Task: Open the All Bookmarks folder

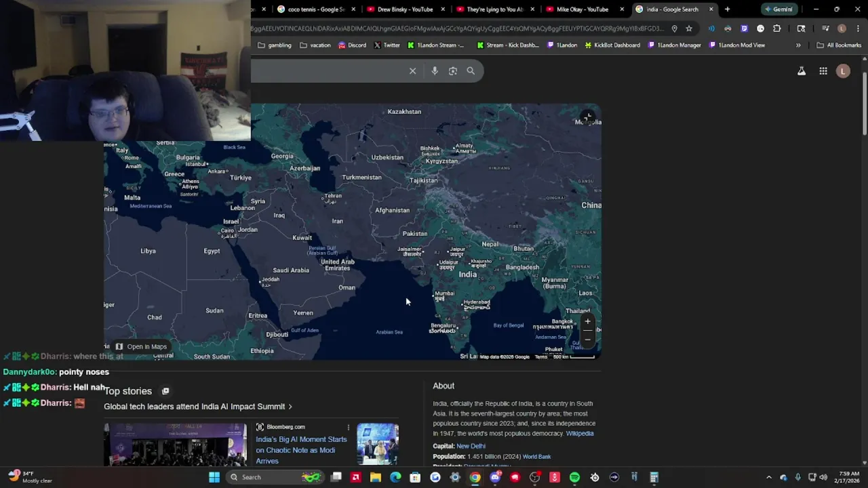Action: tap(839, 45)
